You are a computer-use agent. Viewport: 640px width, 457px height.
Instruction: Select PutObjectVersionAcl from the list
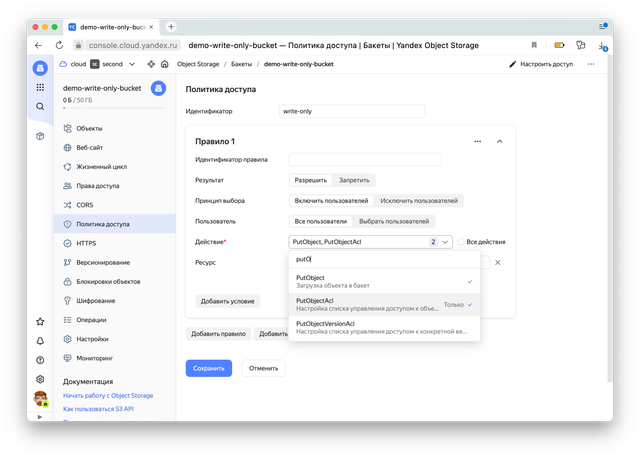pos(384,328)
